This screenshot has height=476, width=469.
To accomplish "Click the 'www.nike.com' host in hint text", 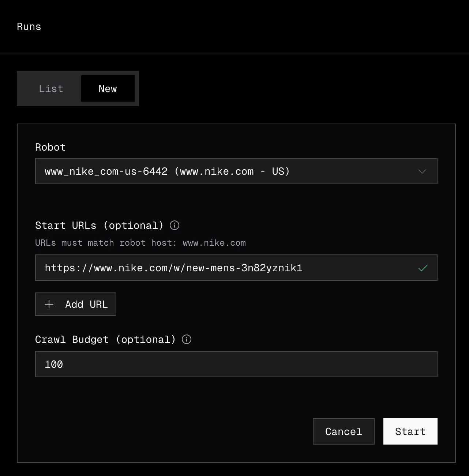I will pos(214,243).
